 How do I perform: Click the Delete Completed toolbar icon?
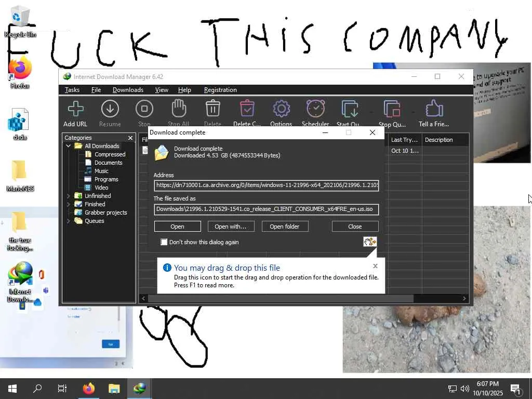[247, 109]
